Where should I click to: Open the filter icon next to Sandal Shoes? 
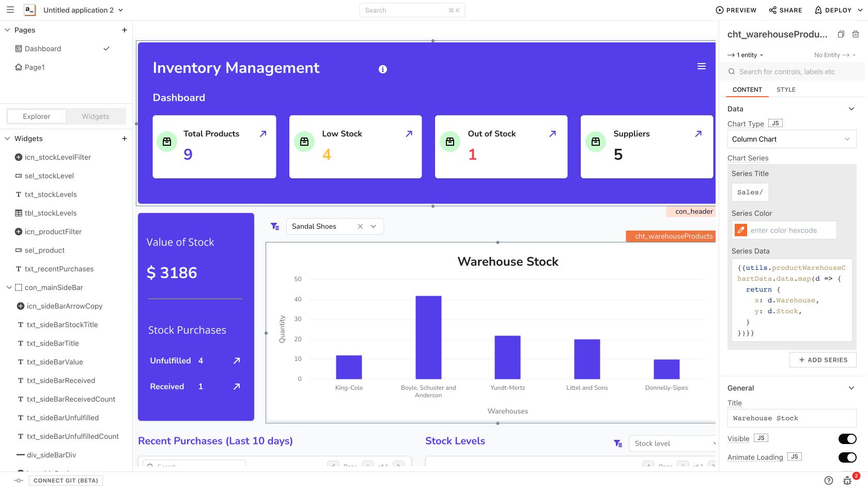pos(274,226)
